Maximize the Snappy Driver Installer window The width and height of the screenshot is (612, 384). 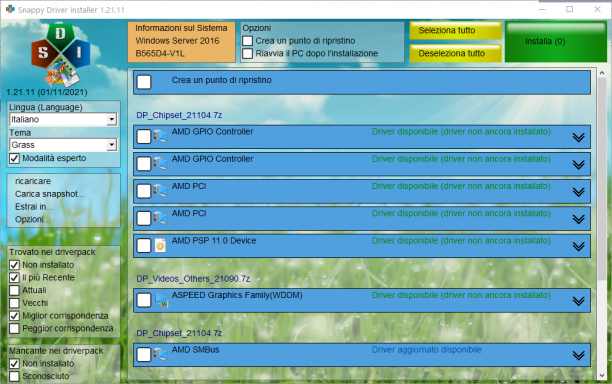pyautogui.click(x=569, y=9)
